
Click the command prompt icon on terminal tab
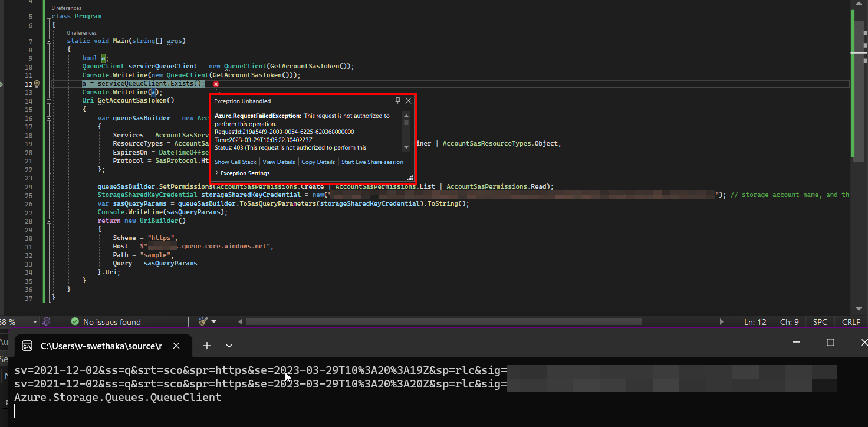tap(27, 346)
